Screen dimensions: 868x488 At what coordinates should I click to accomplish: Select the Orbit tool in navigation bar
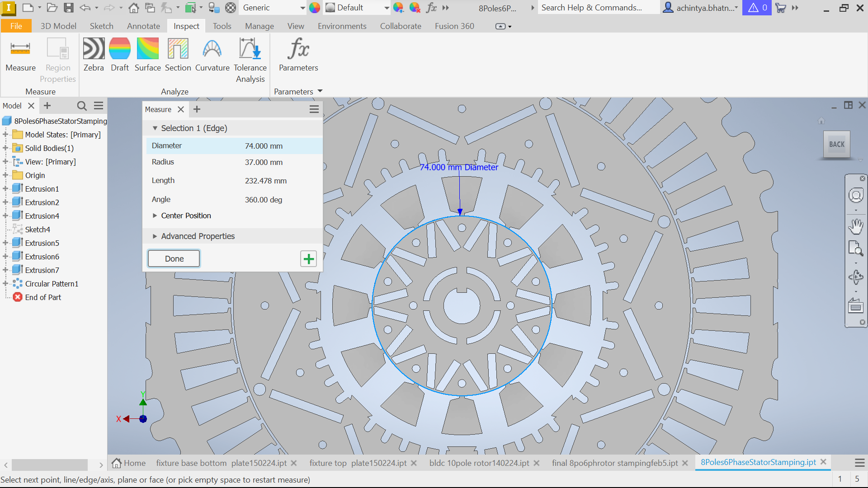point(856,277)
